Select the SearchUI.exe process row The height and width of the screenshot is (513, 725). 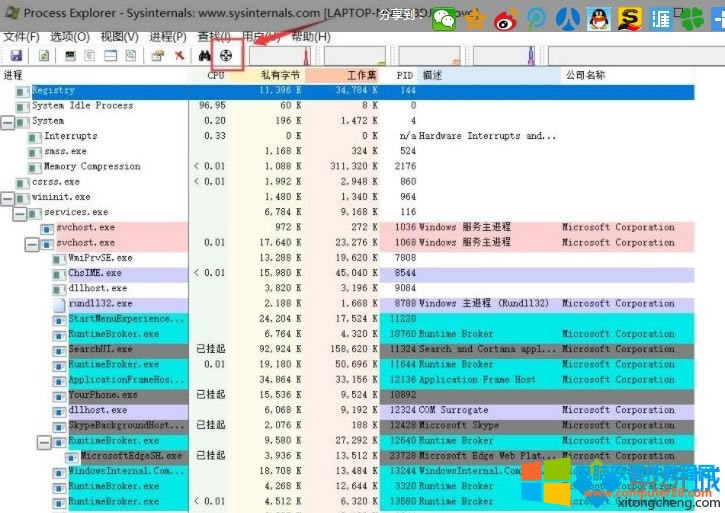coord(100,349)
